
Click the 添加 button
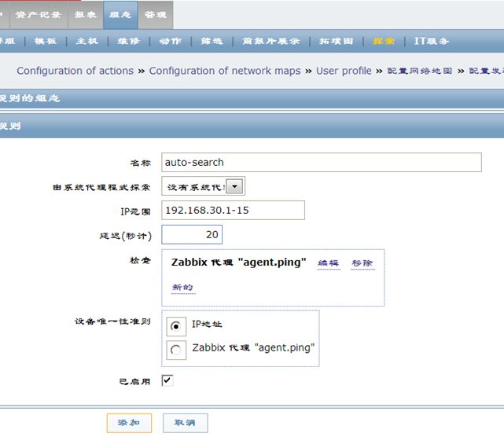129,423
